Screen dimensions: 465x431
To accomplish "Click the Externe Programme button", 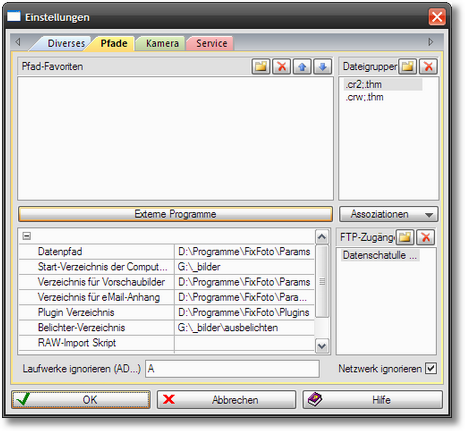I will (175, 214).
